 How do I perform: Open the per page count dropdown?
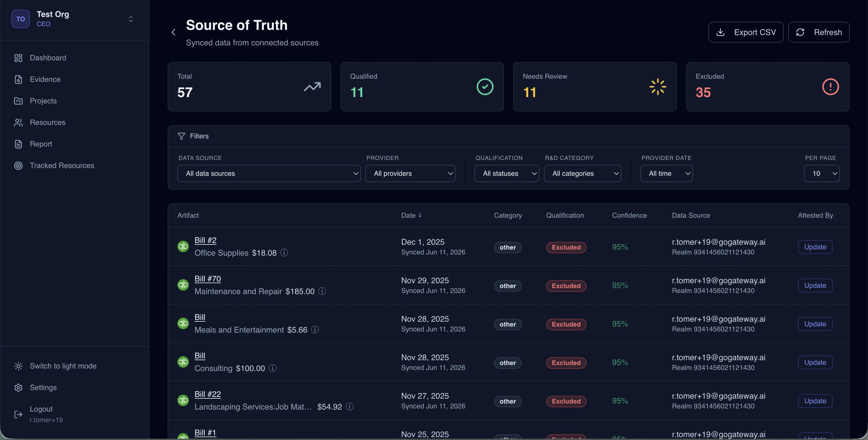(x=821, y=173)
